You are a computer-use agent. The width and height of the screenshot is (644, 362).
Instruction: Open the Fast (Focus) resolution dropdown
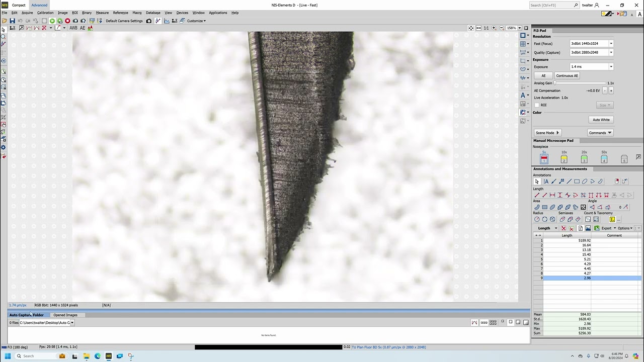[611, 44]
